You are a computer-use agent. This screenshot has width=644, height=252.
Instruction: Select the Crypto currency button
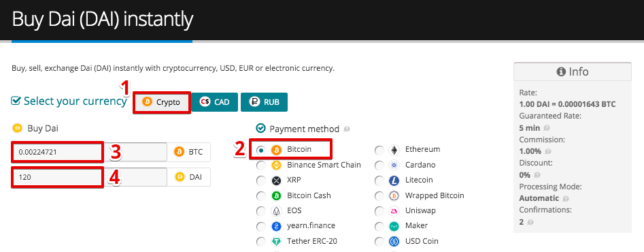pos(162,102)
